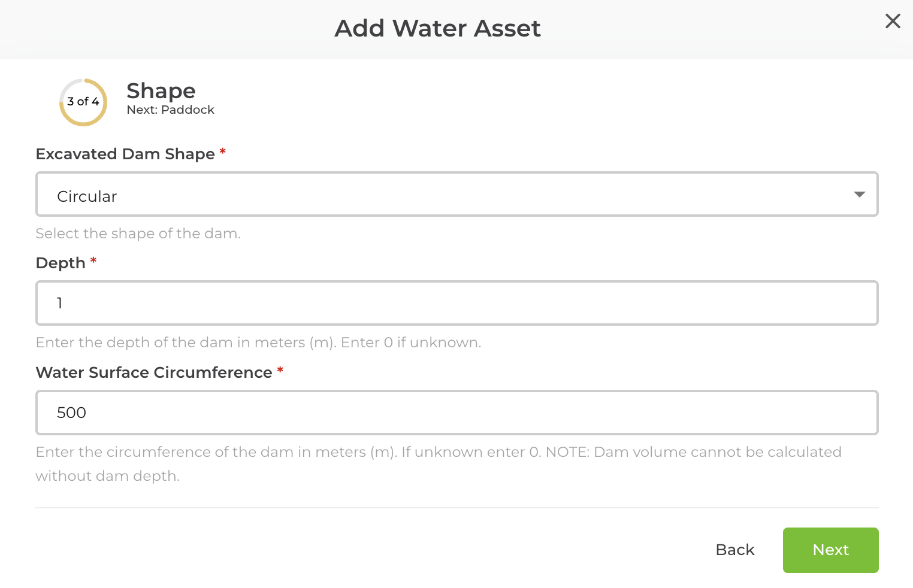Select the circumference value 500
The height and width of the screenshot is (588, 913).
pyautogui.click(x=71, y=413)
